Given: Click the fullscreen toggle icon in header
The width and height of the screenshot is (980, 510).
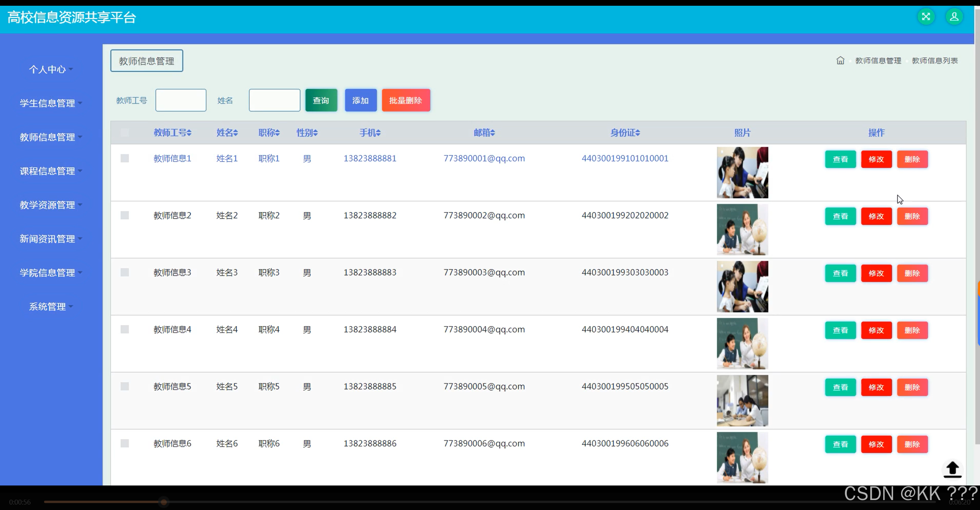Looking at the screenshot, I should 926,17.
